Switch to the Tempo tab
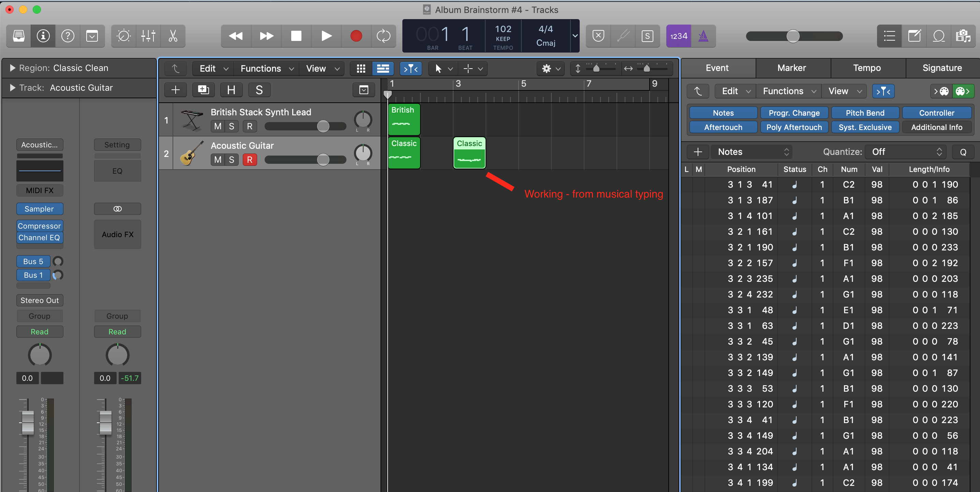The height and width of the screenshot is (492, 980). tap(867, 68)
